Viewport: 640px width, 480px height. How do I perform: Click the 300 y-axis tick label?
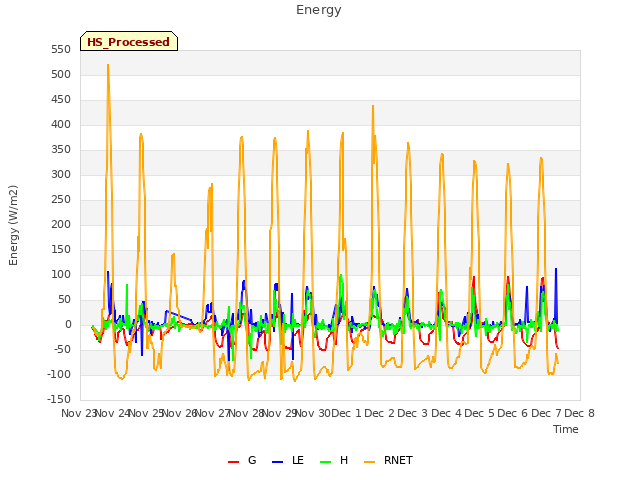click(x=61, y=175)
